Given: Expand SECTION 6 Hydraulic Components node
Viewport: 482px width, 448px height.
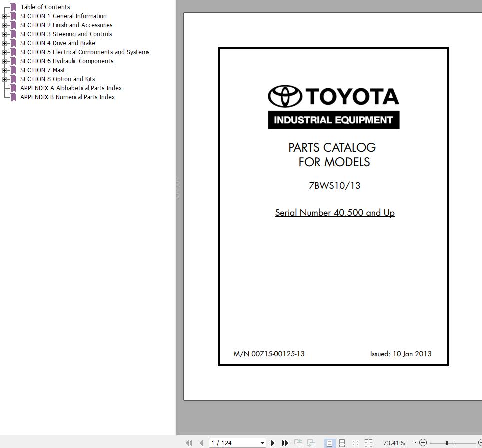Looking at the screenshot, I should coord(4,61).
